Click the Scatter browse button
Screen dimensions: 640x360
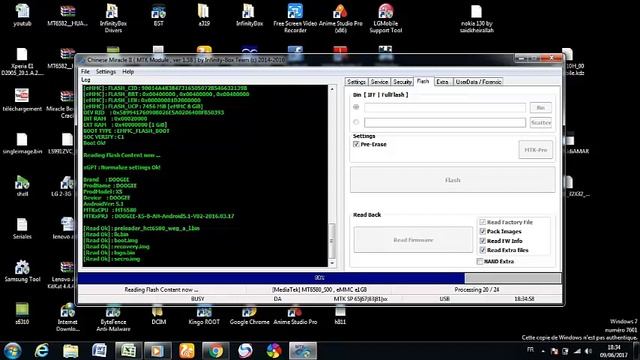(x=540, y=122)
